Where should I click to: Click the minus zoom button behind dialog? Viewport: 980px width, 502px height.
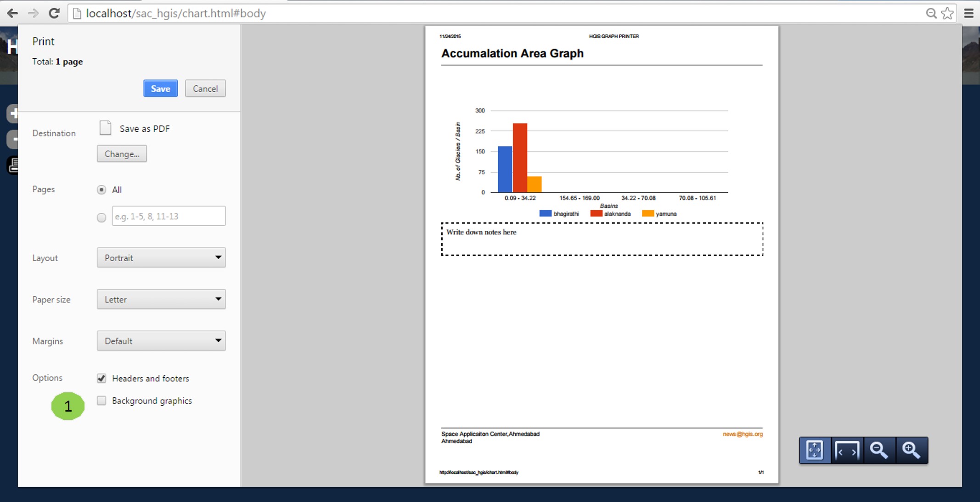(x=13, y=139)
